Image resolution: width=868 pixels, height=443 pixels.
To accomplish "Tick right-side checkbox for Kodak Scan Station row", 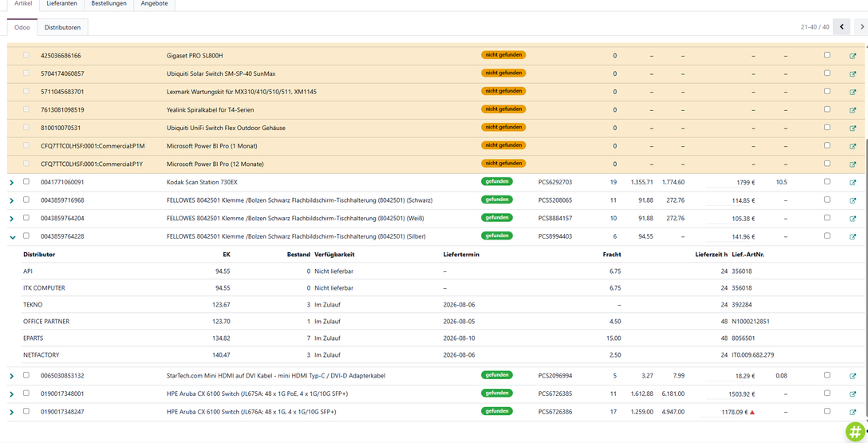I will tap(827, 181).
